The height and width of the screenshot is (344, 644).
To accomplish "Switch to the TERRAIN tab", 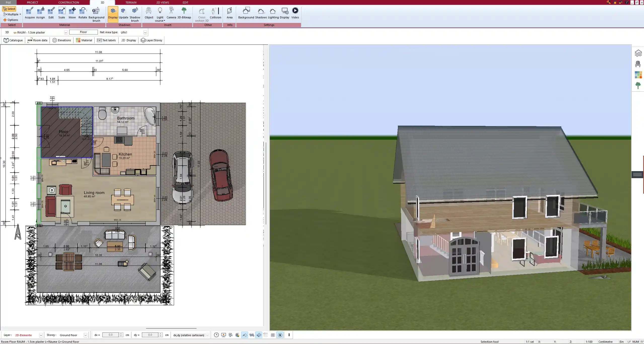I will pos(131,3).
